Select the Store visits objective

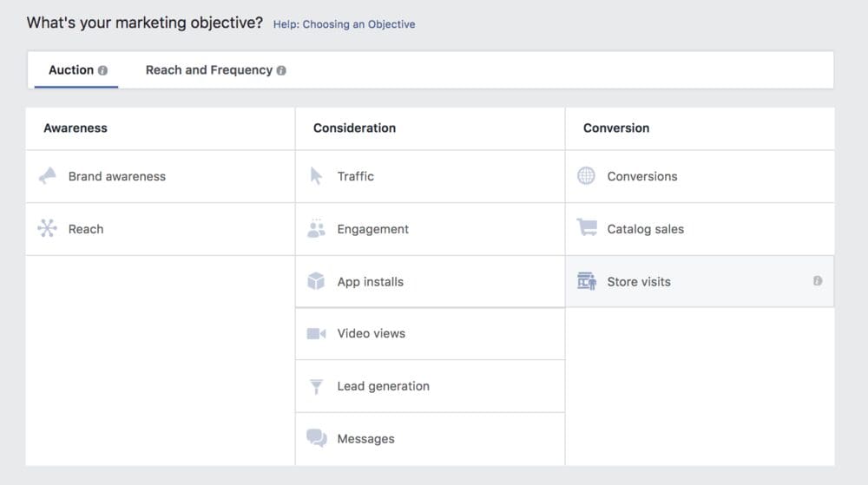pos(700,281)
